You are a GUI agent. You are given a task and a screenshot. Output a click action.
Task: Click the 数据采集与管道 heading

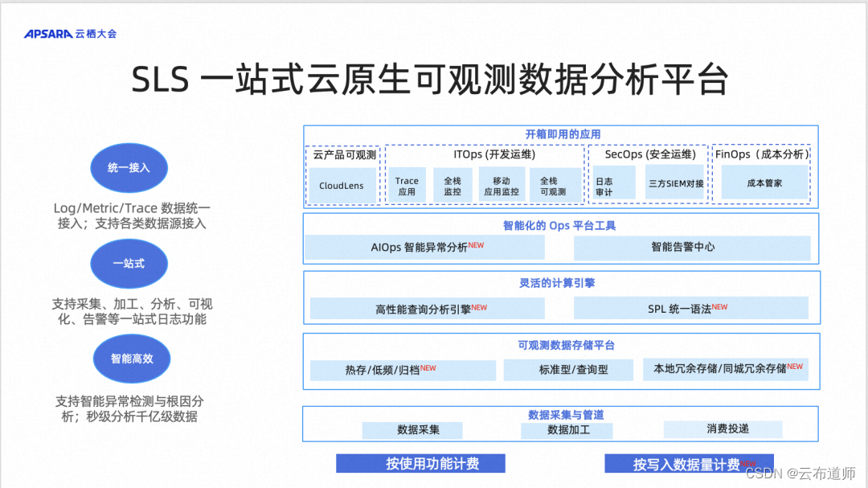[566, 415]
